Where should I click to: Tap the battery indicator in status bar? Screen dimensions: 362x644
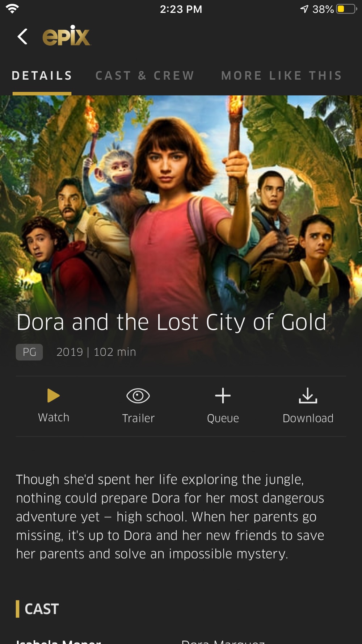pos(346,9)
